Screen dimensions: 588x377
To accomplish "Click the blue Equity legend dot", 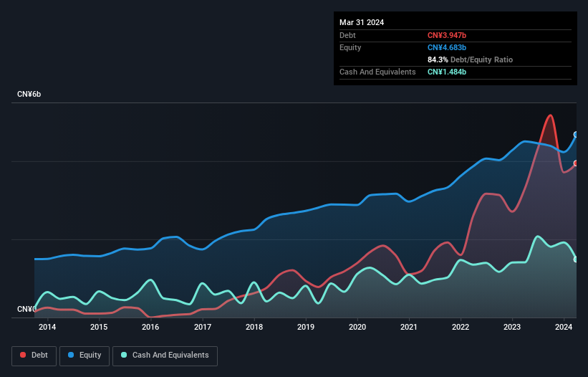I will point(71,355).
